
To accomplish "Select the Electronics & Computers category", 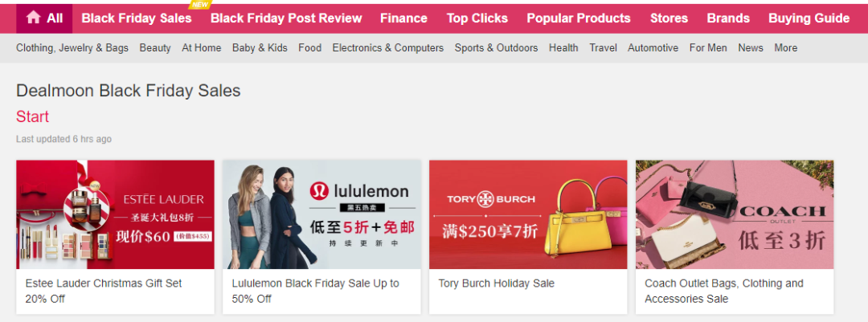I will (x=388, y=48).
